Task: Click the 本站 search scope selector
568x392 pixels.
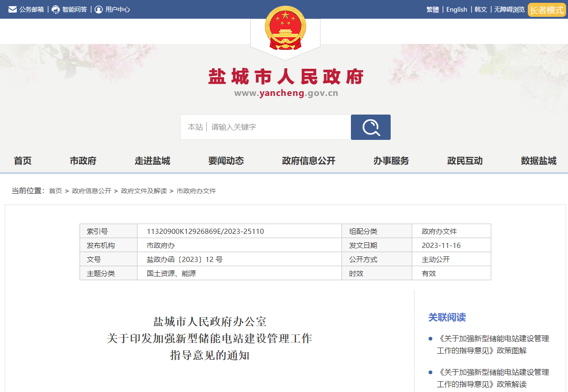Action: tap(195, 127)
